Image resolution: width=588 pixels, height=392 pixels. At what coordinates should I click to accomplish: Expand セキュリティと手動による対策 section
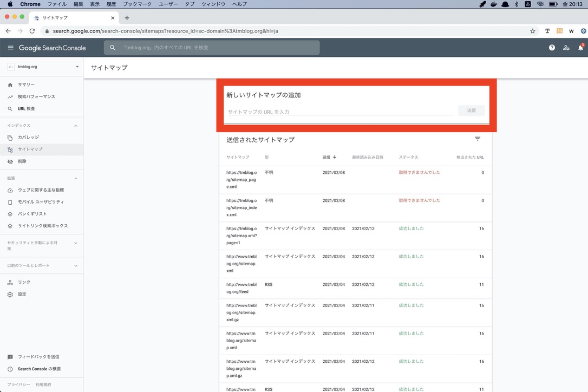(76, 243)
